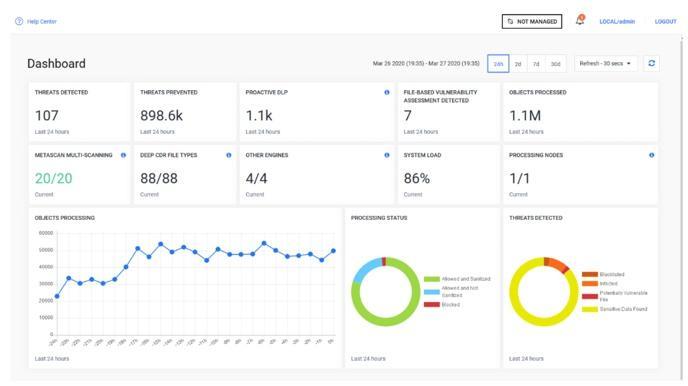Click the Proactive DLP value 1.1k
Image resolution: width=688 pixels, height=386 pixels.
(259, 116)
